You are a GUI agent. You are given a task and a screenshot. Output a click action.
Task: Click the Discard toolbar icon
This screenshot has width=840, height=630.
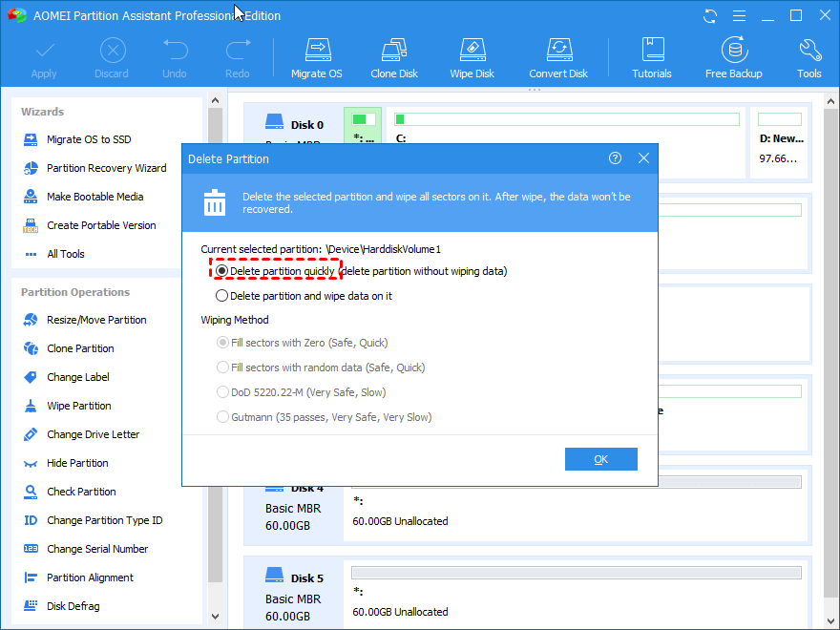tap(112, 52)
